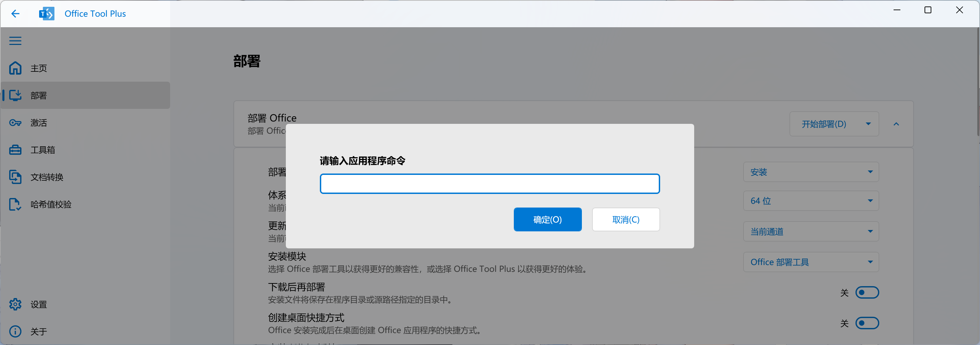Click the key icon for activation
Image resolution: width=980 pixels, height=345 pixels.
click(x=15, y=122)
